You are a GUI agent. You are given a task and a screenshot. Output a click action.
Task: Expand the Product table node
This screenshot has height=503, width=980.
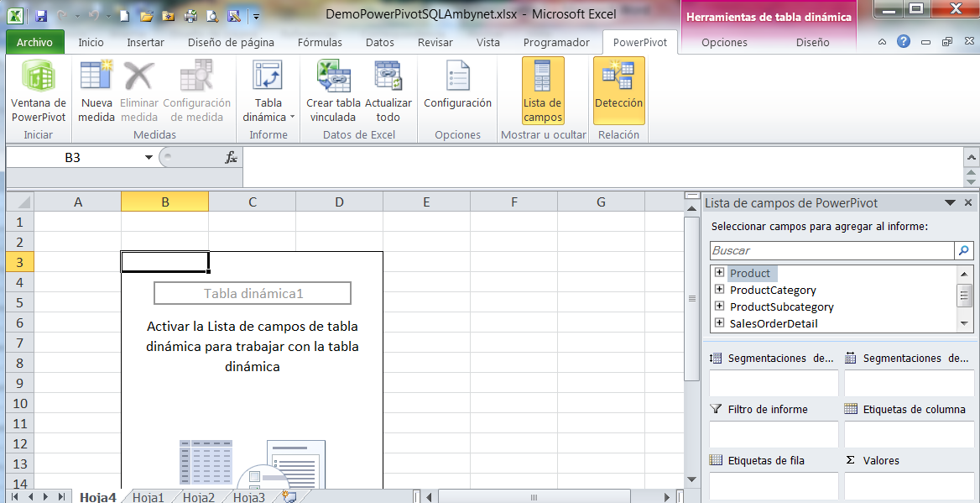pos(719,273)
